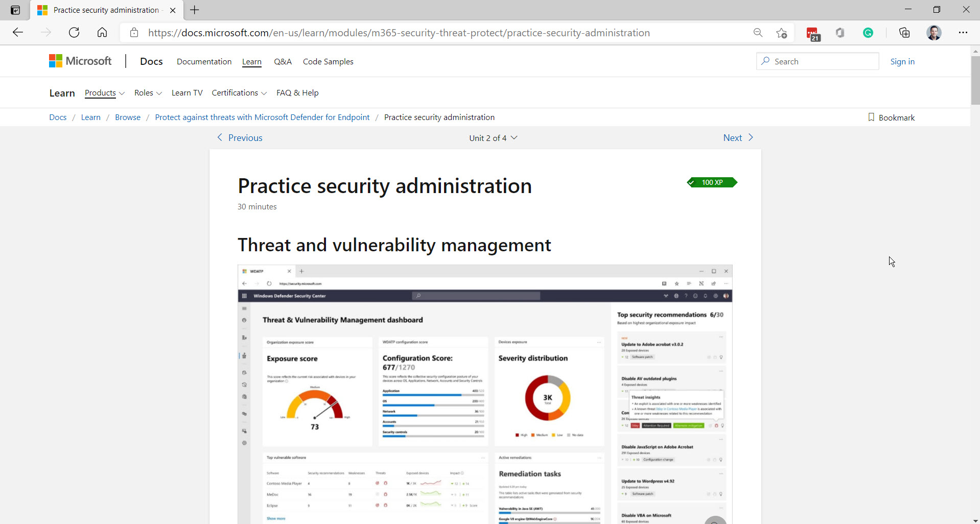Click the dashboard screenshot image
The height and width of the screenshot is (524, 980).
[x=485, y=394]
